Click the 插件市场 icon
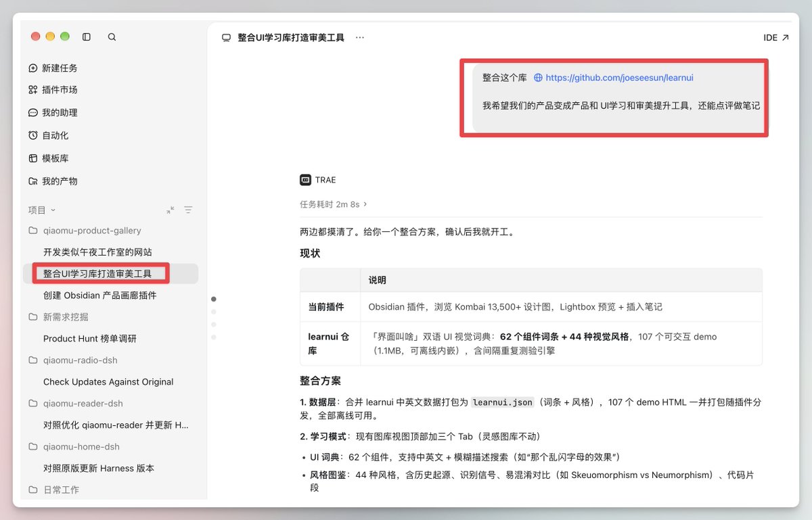Image resolution: width=812 pixels, height=520 pixels. 33,90
